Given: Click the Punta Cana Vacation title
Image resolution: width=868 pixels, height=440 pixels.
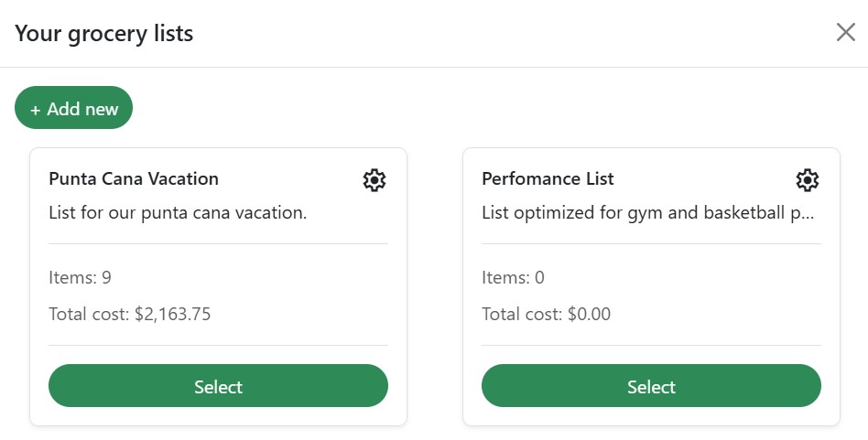Looking at the screenshot, I should click(x=134, y=178).
